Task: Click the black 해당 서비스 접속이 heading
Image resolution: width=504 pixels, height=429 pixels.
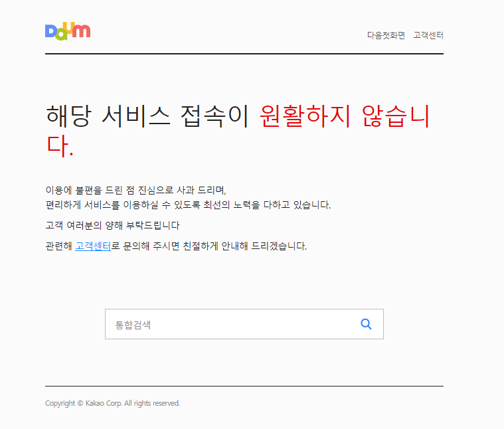Action: click(x=147, y=116)
